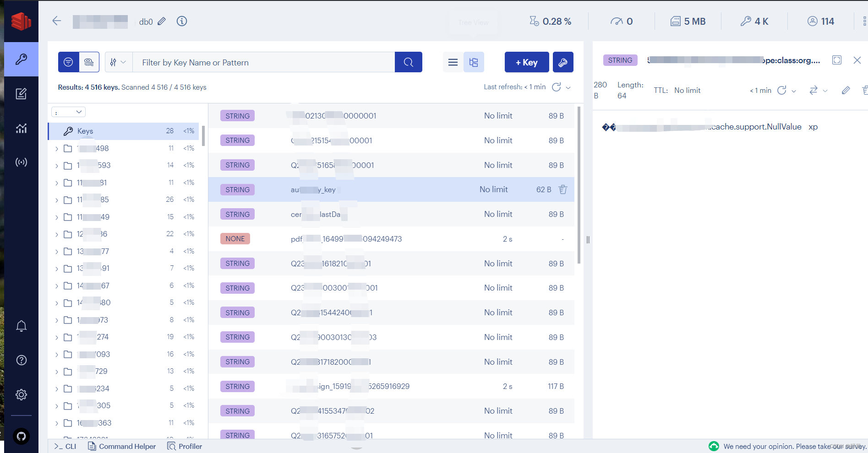Open the Pub/Sub page from the sidebar

point(21,162)
